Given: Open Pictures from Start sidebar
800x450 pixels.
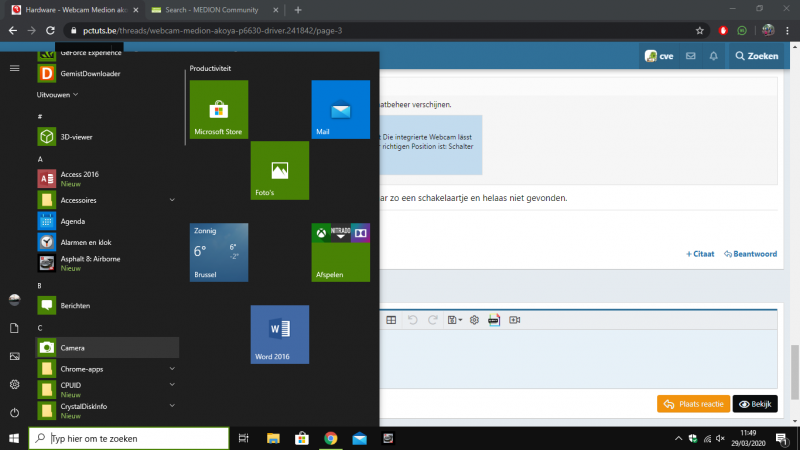Looking at the screenshot, I should (14, 356).
